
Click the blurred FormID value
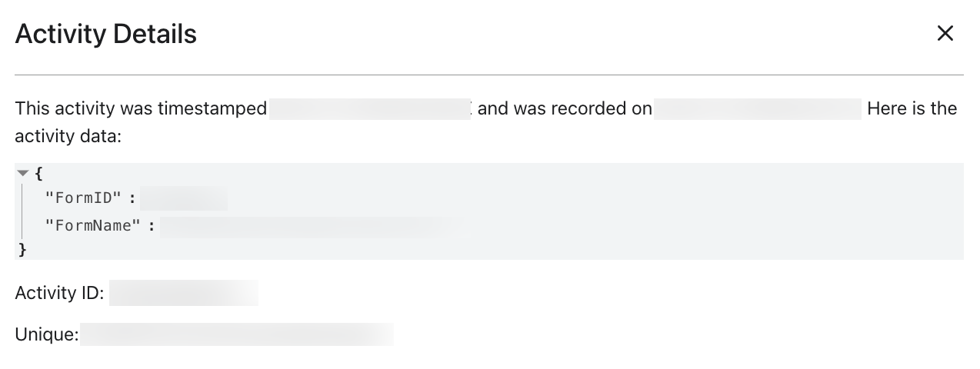(184, 198)
